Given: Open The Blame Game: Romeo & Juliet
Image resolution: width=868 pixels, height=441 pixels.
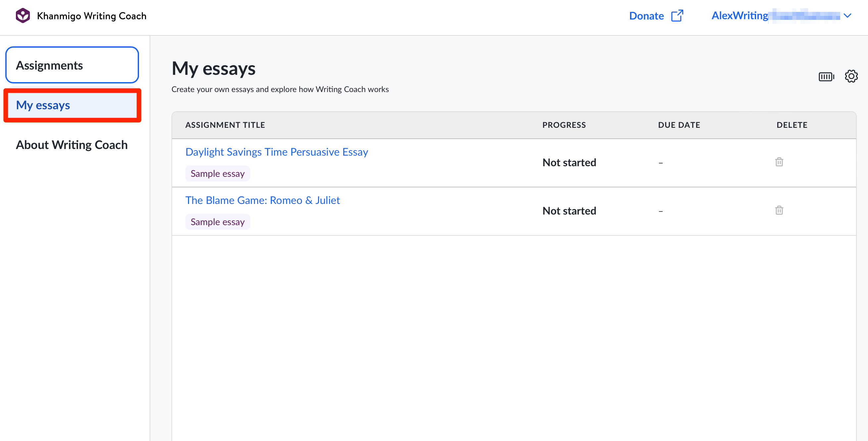Looking at the screenshot, I should click(x=262, y=200).
